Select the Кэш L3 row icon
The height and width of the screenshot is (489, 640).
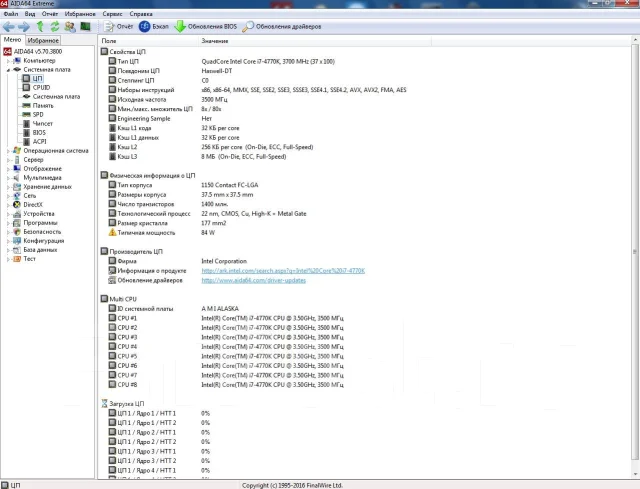[112, 156]
